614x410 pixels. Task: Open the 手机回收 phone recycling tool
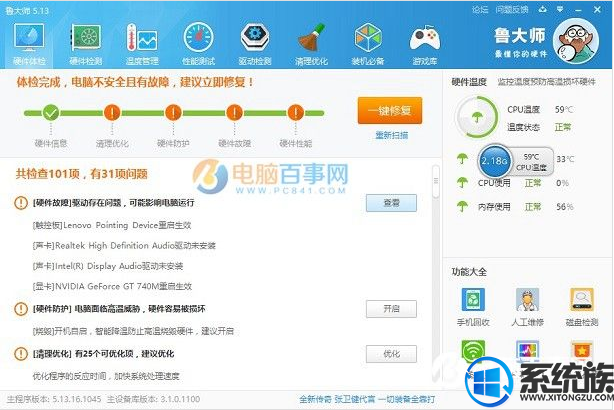click(473, 307)
